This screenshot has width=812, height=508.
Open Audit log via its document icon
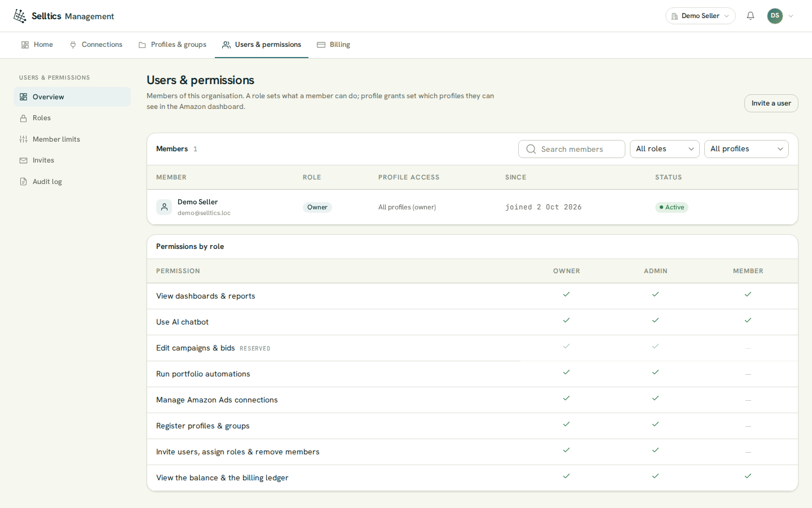point(24,182)
